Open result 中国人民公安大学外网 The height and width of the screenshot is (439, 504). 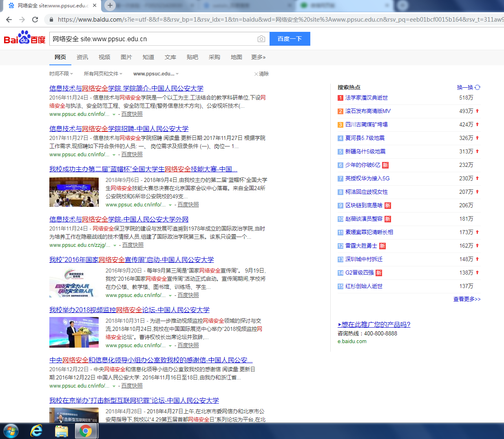point(119,219)
